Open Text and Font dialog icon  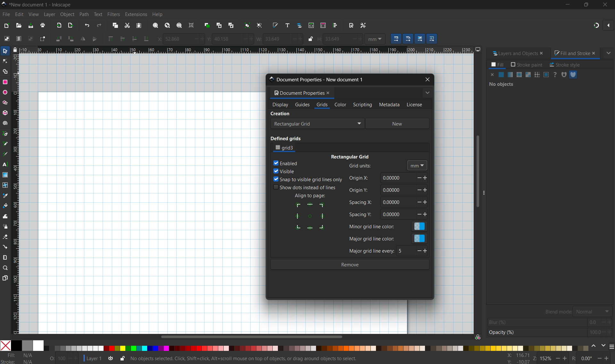point(287,25)
